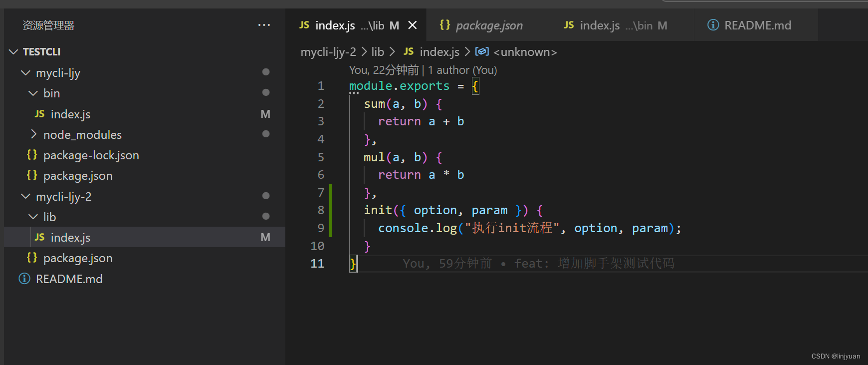Collapse the mycli-ljy-2 folder
Viewport: 868px width, 365px height.
(x=25, y=197)
